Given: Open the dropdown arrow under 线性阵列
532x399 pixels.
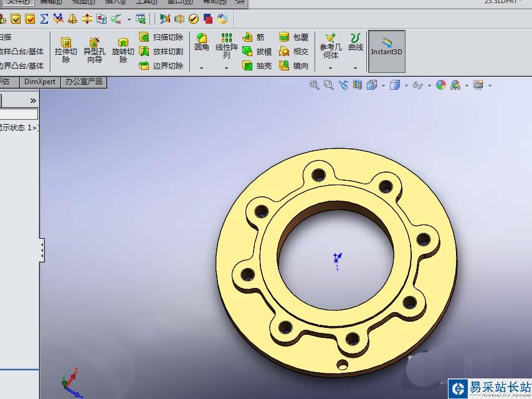Looking at the screenshot, I should tap(226, 68).
